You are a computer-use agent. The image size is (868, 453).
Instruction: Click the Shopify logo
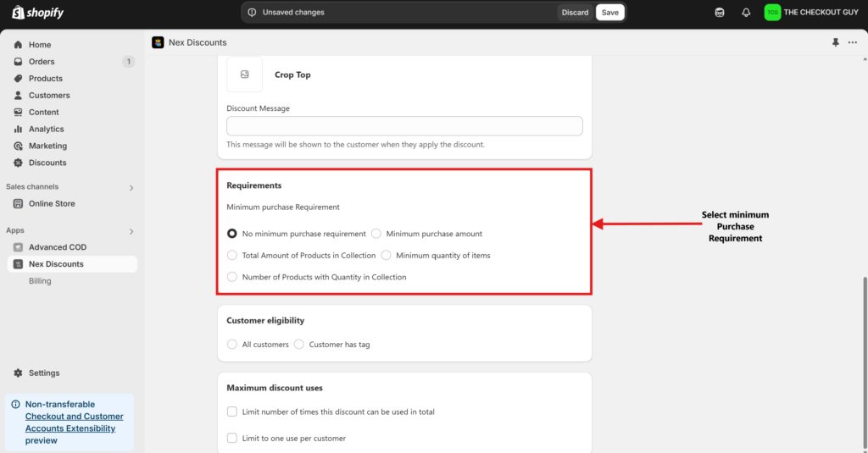(37, 12)
